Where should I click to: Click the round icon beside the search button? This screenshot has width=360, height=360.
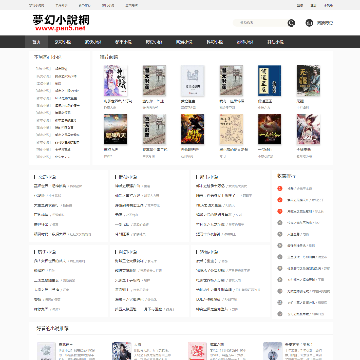pos(309,23)
